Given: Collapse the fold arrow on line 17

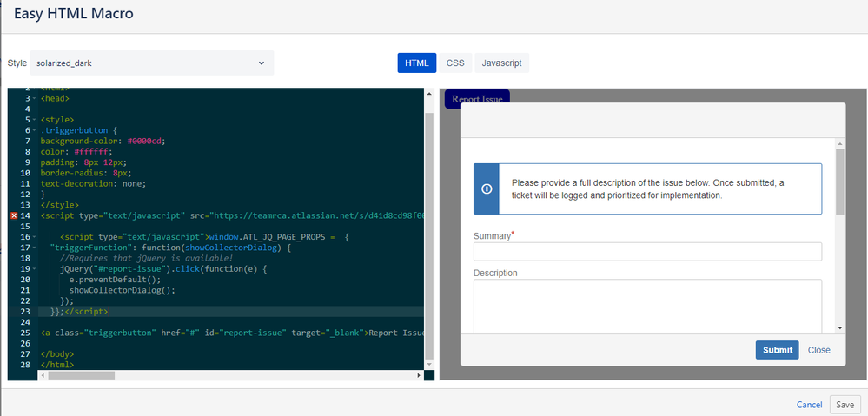Looking at the screenshot, I should pos(35,248).
